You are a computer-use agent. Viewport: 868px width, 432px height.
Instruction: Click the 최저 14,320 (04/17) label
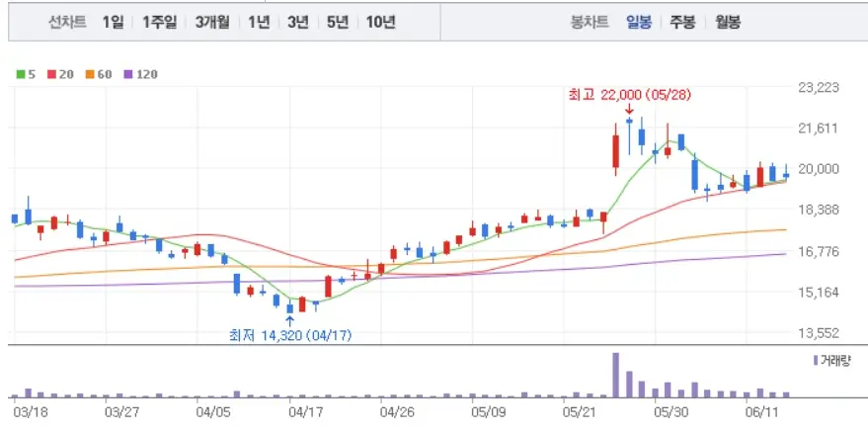[x=290, y=335]
